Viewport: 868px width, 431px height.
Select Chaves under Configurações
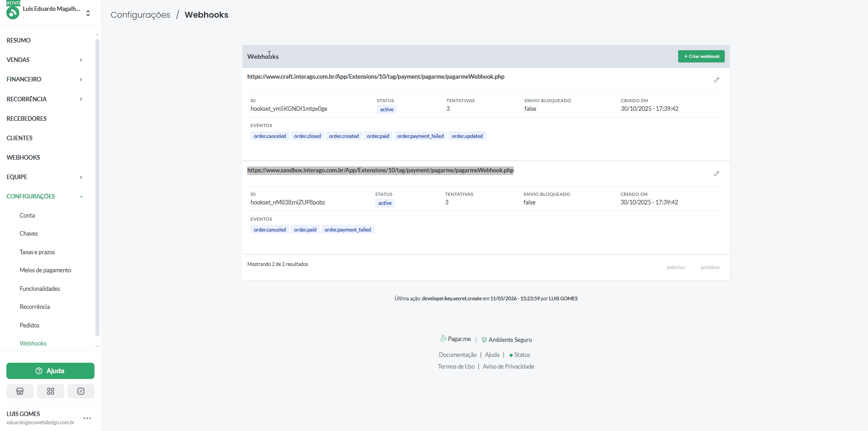coord(28,233)
